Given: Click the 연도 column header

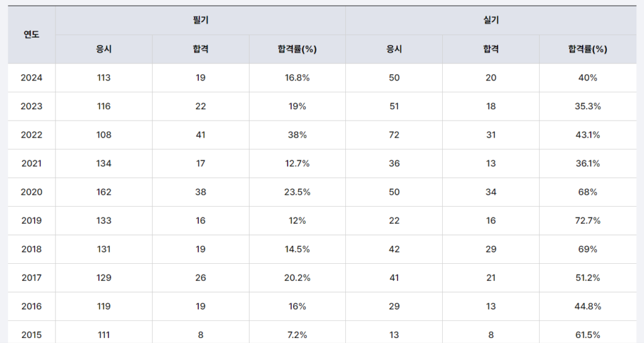Looking at the screenshot, I should [31, 35].
